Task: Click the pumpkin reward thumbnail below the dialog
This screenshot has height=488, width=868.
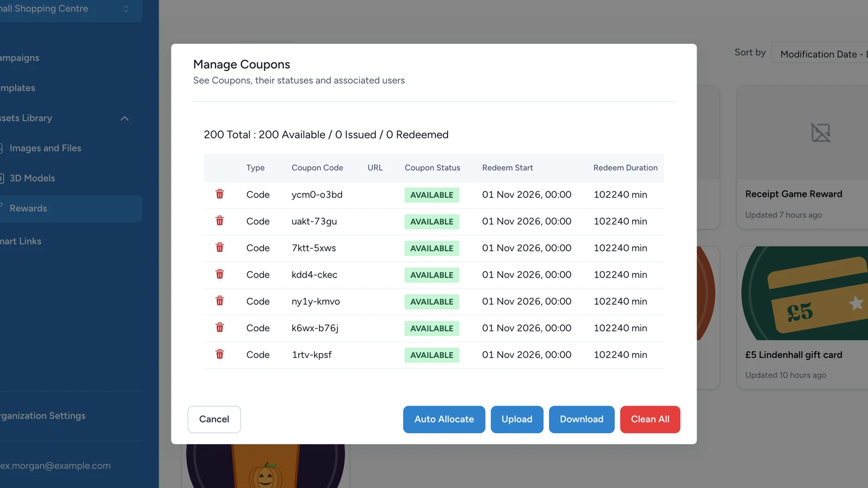Action: [x=265, y=466]
